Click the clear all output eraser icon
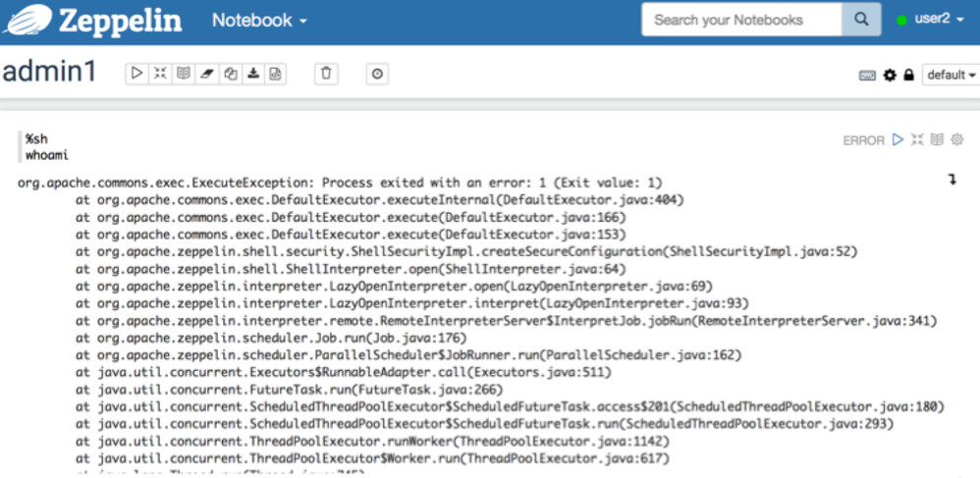 click(x=206, y=74)
